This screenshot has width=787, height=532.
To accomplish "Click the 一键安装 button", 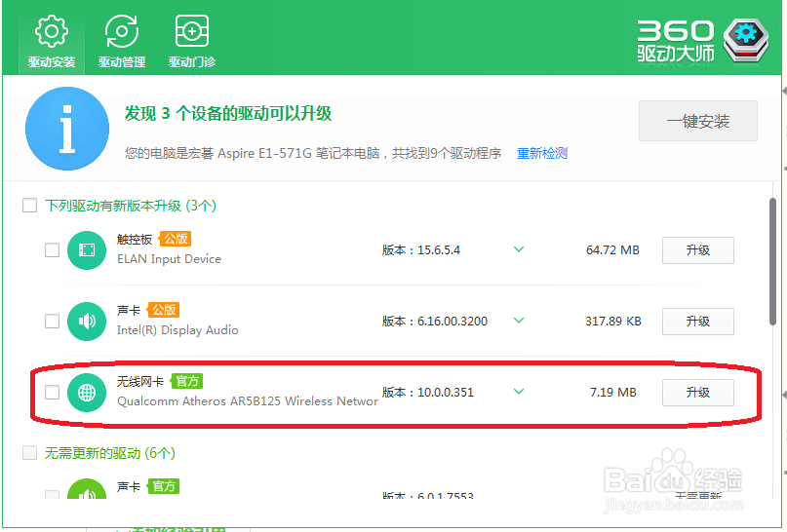I will pos(697,122).
